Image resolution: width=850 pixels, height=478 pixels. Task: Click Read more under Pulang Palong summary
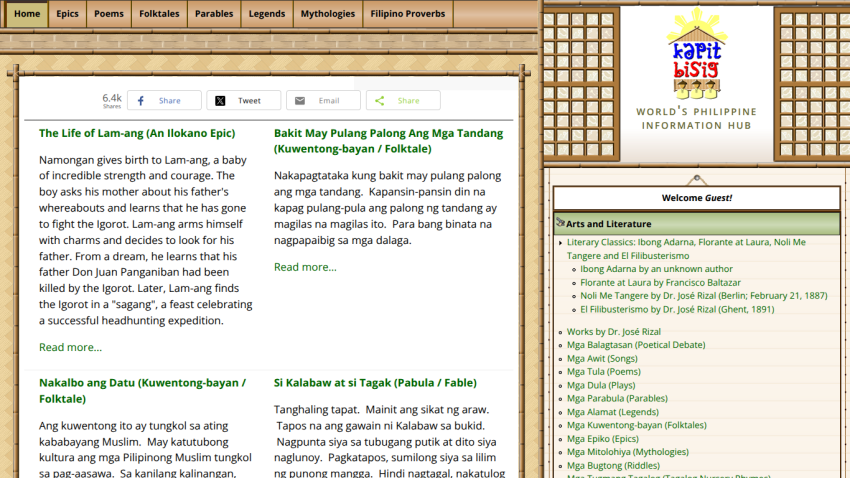pyautogui.click(x=305, y=267)
